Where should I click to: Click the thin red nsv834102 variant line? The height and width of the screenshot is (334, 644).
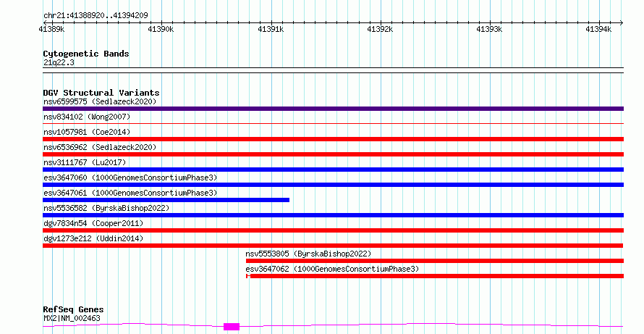coord(333,123)
